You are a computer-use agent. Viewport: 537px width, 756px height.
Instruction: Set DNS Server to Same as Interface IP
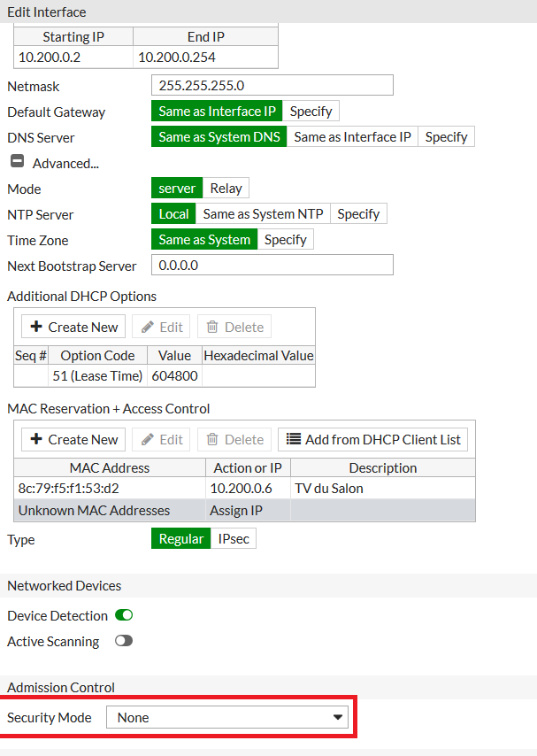pyautogui.click(x=352, y=137)
